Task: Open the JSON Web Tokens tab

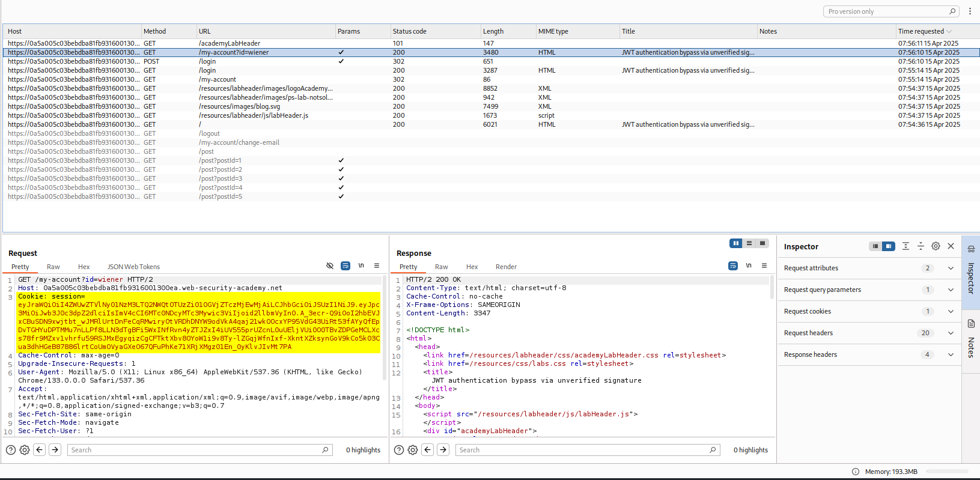Action: [133, 267]
